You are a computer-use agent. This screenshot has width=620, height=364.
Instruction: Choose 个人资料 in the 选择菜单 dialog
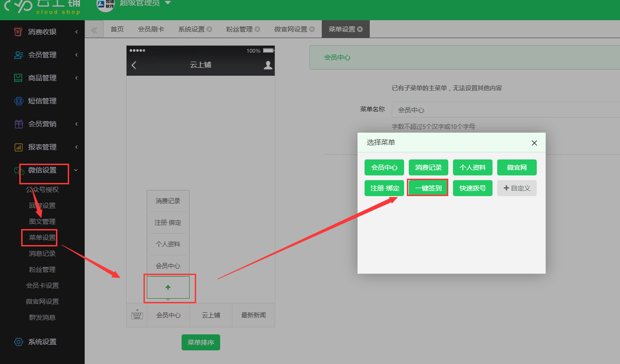click(473, 167)
